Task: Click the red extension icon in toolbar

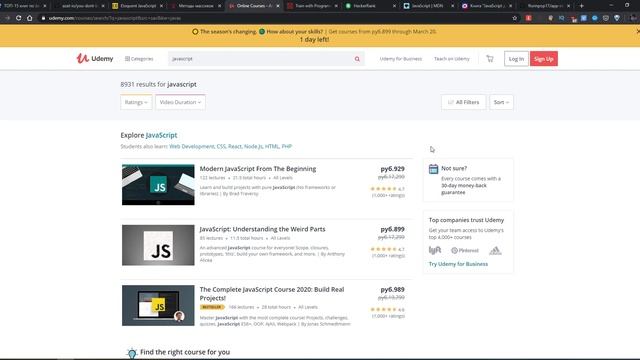Action: pos(528,18)
